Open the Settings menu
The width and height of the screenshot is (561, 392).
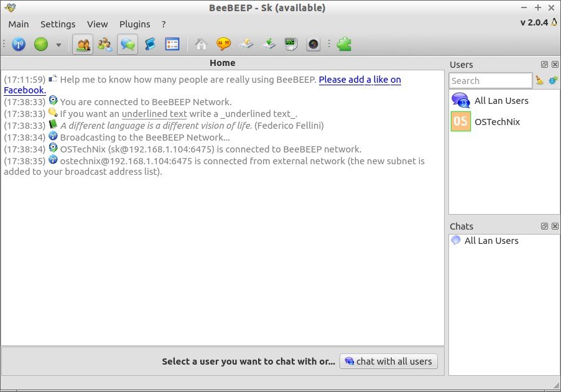(58, 24)
